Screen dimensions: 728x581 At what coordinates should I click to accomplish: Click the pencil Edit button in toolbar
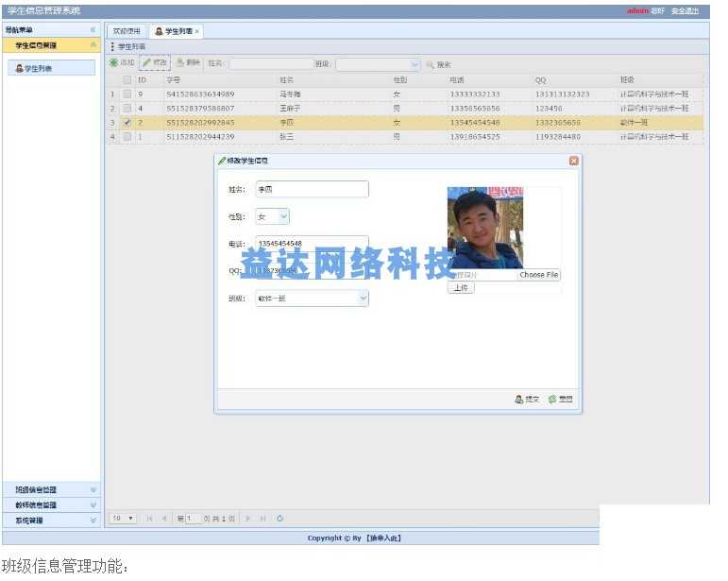tap(155, 62)
